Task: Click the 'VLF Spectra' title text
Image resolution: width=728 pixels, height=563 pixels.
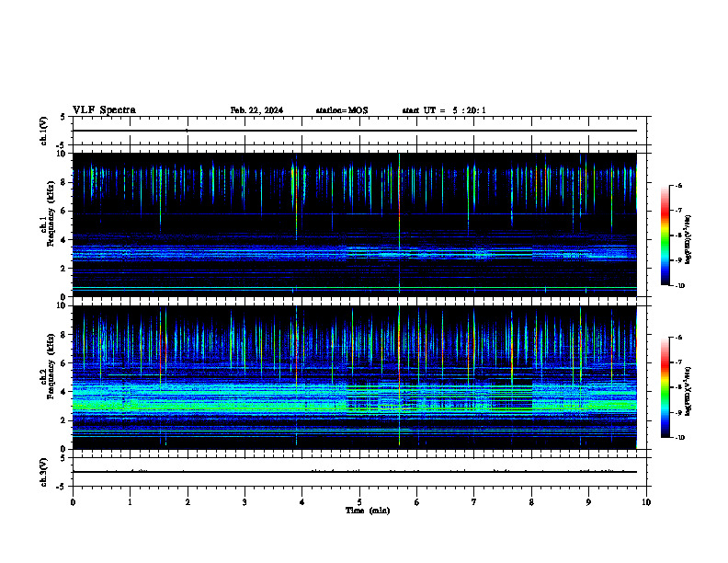Action: [x=104, y=110]
